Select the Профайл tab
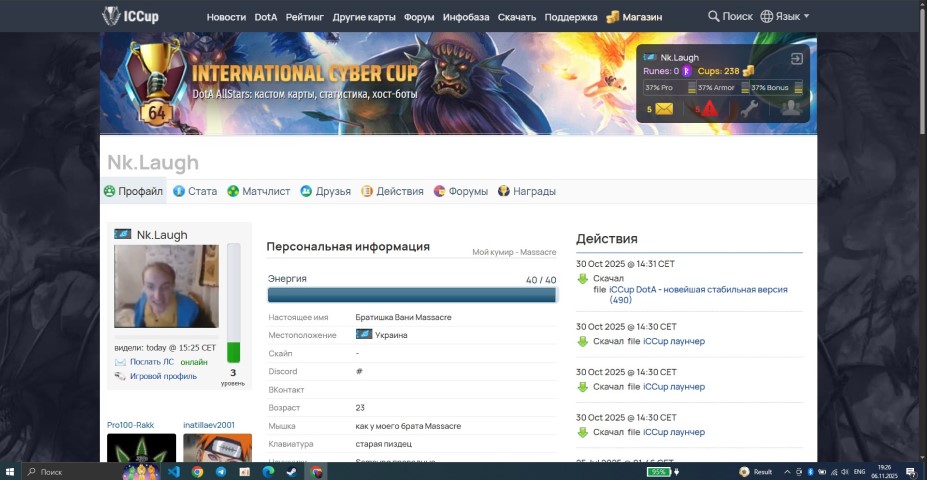Image resolution: width=927 pixels, height=480 pixels. (133, 192)
